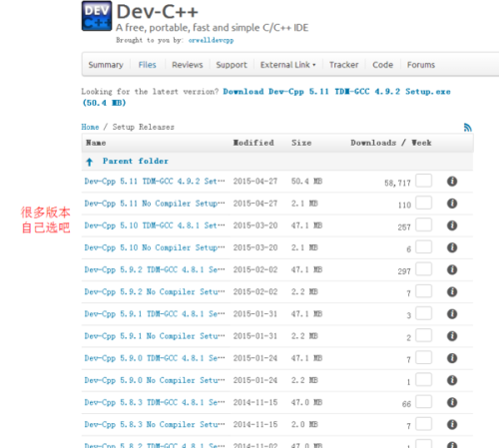Click the Parent folder up arrow icon
Image resolution: width=499 pixels, height=448 pixels.
pos(89,162)
